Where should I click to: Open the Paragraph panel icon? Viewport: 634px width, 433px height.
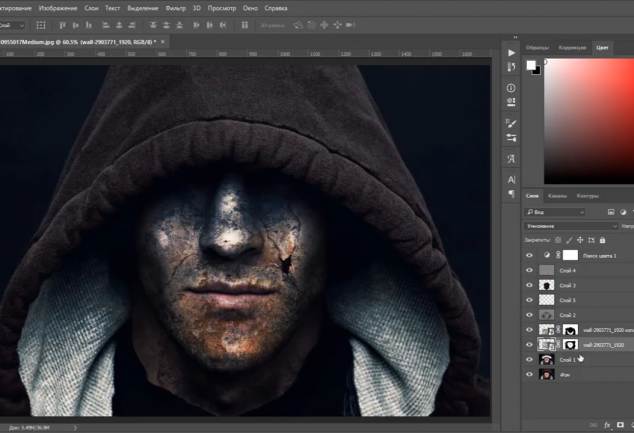511,194
